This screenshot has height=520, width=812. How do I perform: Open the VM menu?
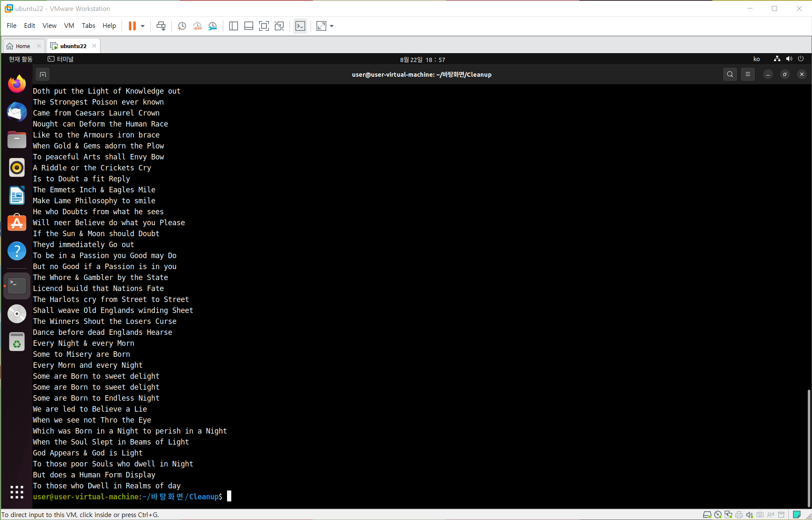(x=69, y=26)
